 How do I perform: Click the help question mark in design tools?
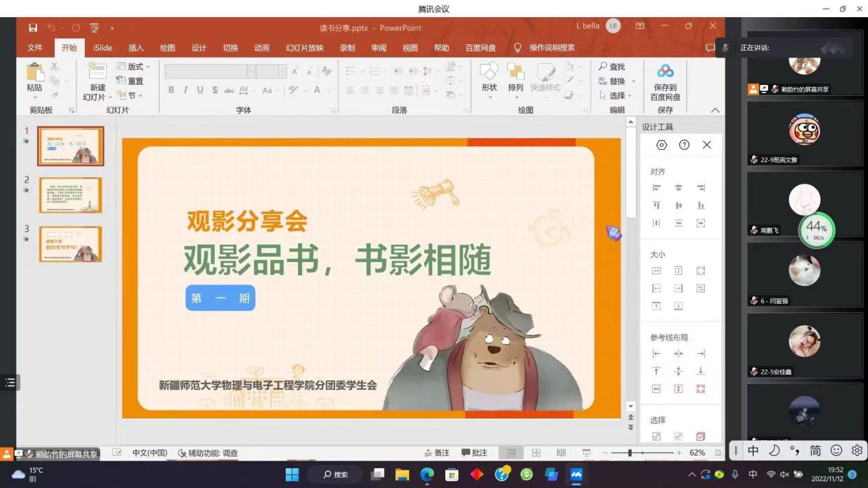click(x=684, y=145)
